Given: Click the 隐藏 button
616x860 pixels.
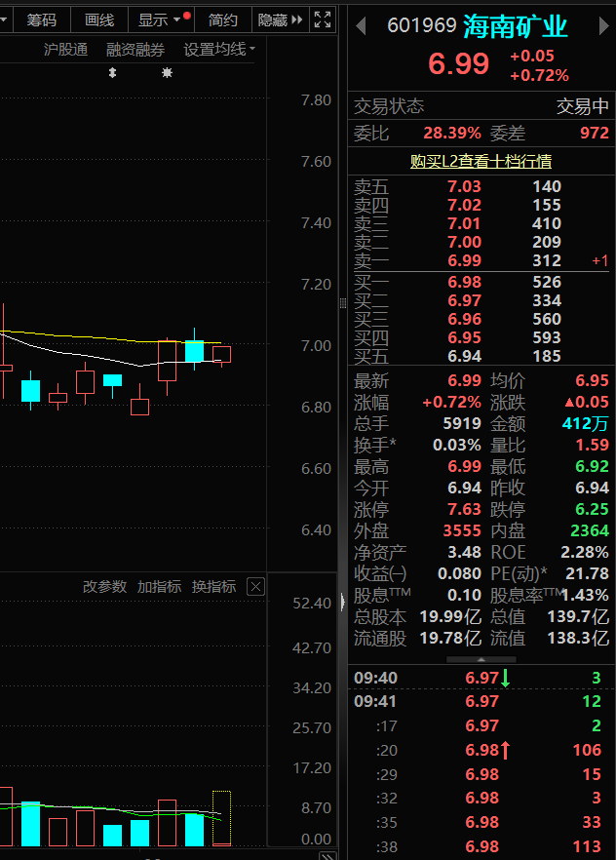Looking at the screenshot, I should click(280, 20).
